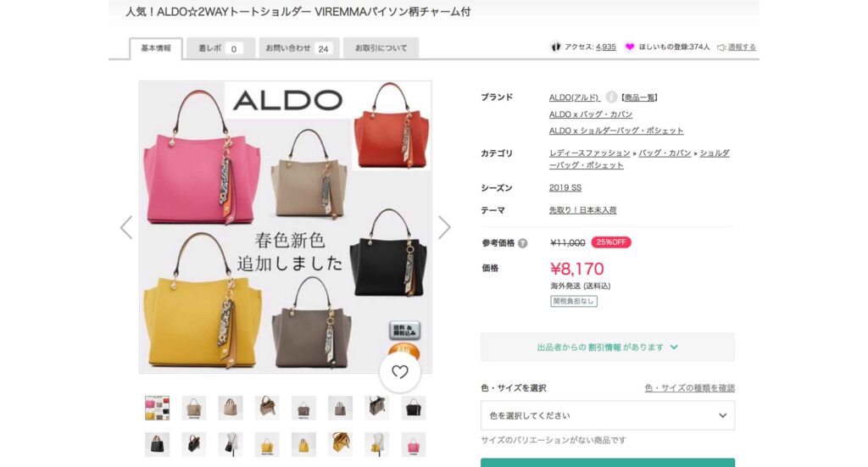Switch to お取引について tab
This screenshot has height=467, width=868.
point(381,48)
